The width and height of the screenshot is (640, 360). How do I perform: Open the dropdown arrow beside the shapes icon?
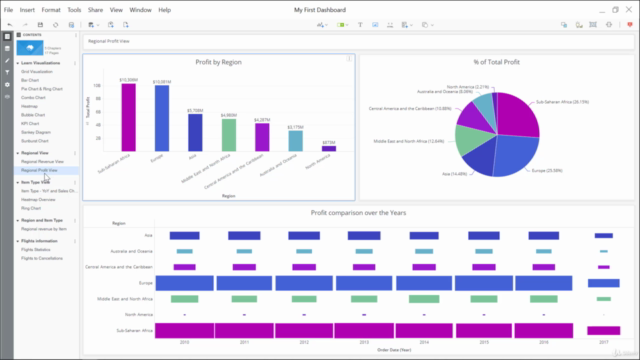[432, 25]
